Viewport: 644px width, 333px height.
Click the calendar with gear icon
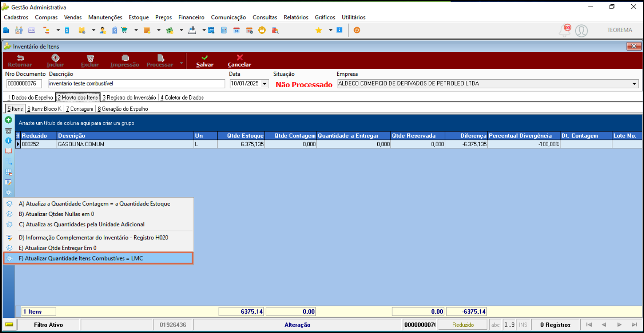point(249,30)
